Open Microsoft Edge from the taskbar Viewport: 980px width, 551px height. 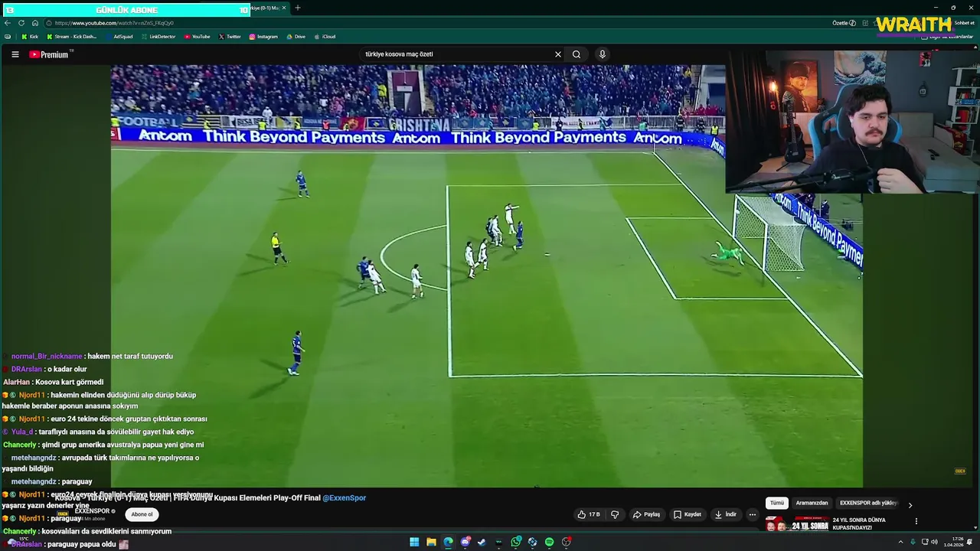pyautogui.click(x=448, y=542)
